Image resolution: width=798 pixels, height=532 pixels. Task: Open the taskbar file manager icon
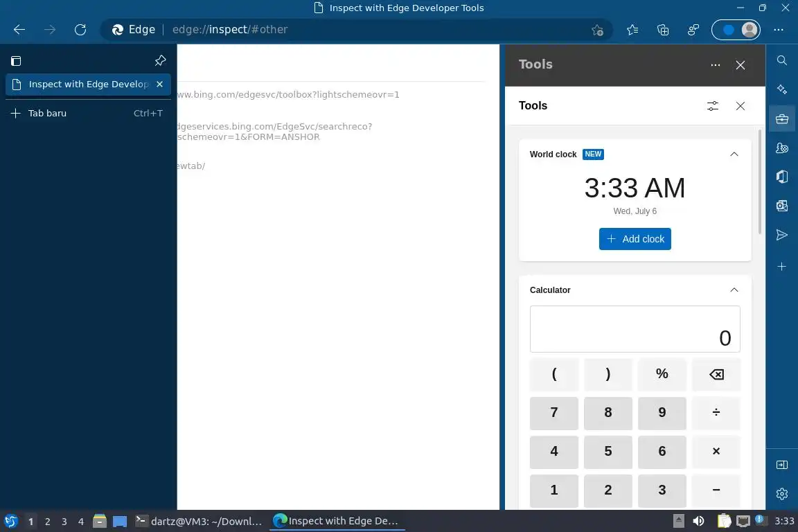pos(100,522)
